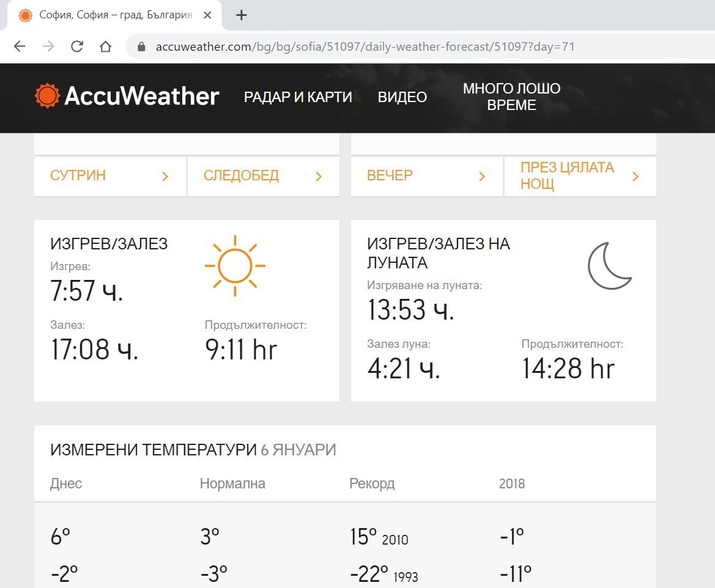Open the ВИДЕО menu item
The image size is (715, 588).
point(402,97)
